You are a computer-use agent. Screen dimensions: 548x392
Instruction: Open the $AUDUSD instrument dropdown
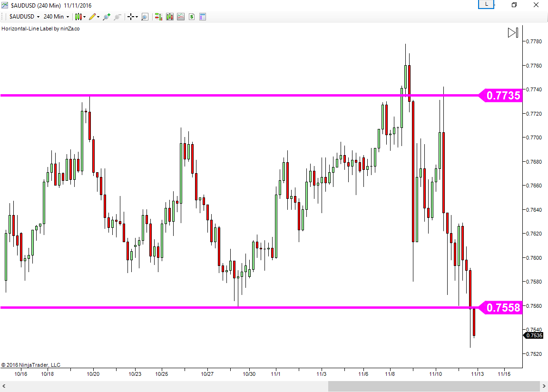pos(24,17)
